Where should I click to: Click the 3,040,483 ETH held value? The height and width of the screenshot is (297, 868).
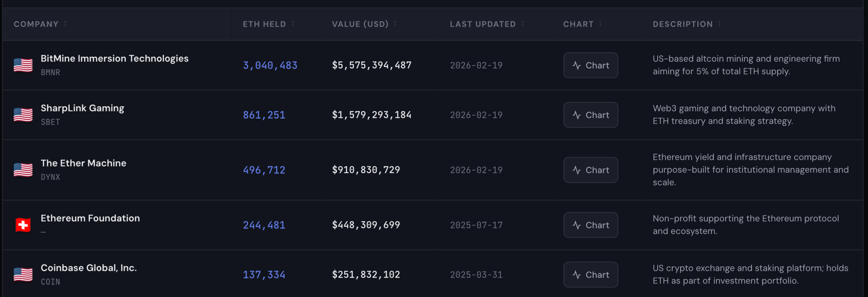pos(270,65)
